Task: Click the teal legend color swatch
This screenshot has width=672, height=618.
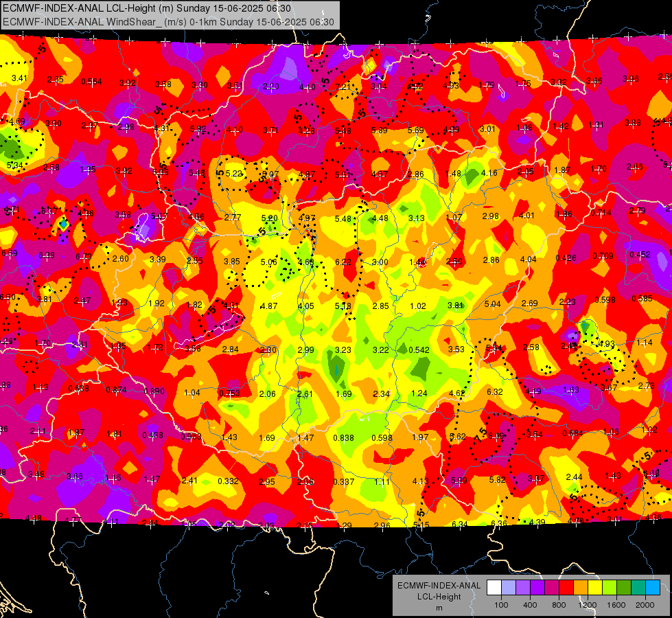Action: [x=638, y=588]
